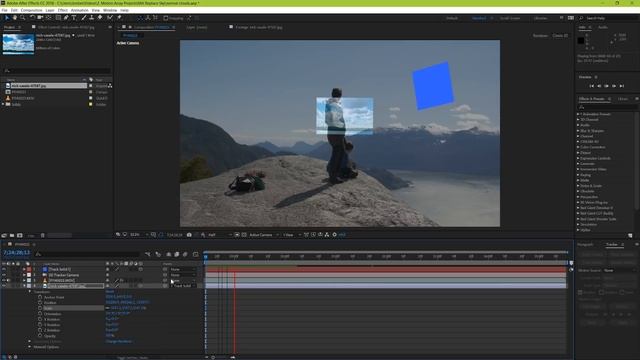Expand 3D Channel effects category

click(x=578, y=120)
